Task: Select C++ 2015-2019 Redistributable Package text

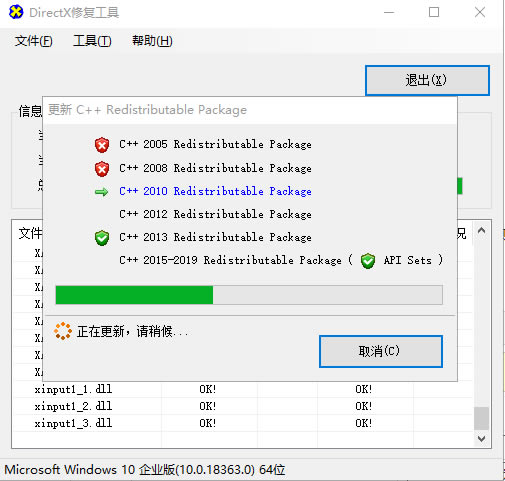Action: [230, 260]
